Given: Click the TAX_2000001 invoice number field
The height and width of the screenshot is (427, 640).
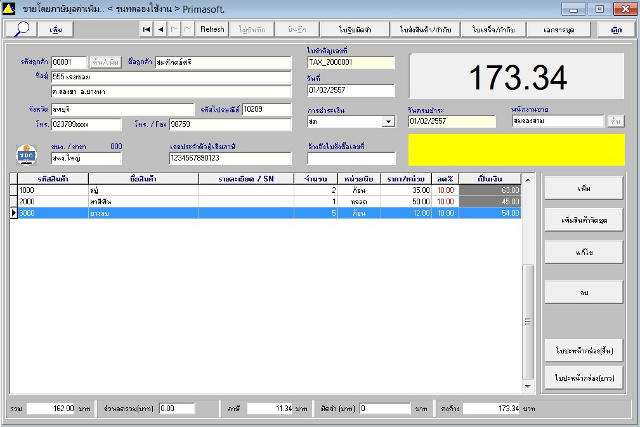Looking at the screenshot, I should pyautogui.click(x=351, y=62).
